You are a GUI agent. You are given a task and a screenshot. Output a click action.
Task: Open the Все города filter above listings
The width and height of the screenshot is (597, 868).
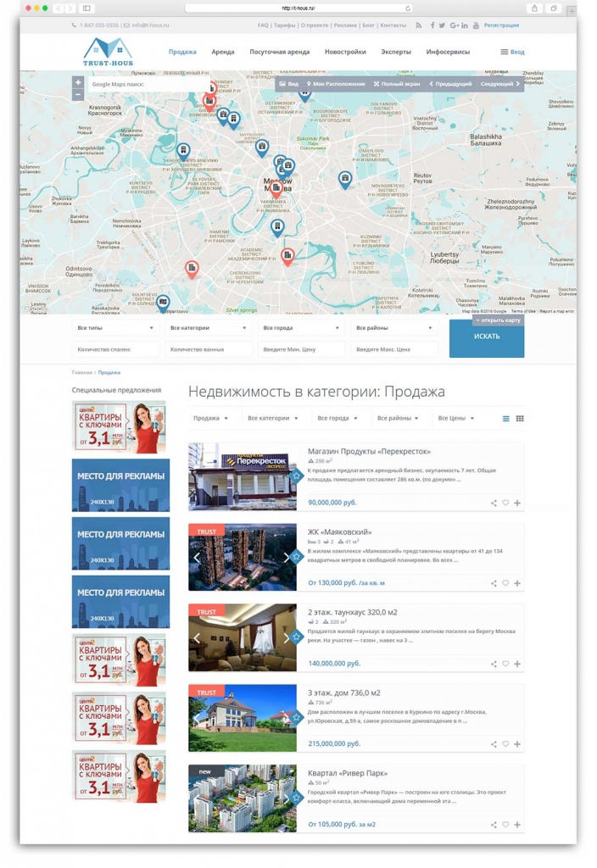point(338,419)
